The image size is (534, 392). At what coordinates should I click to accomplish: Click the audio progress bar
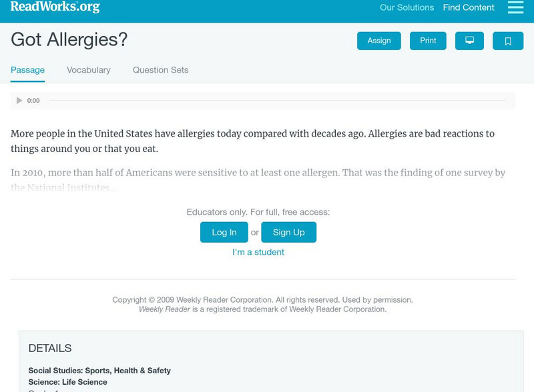click(x=277, y=101)
